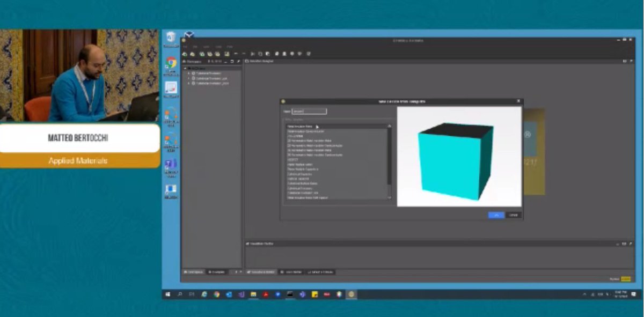
Task: Expand the second child item under the project
Action: point(189,78)
